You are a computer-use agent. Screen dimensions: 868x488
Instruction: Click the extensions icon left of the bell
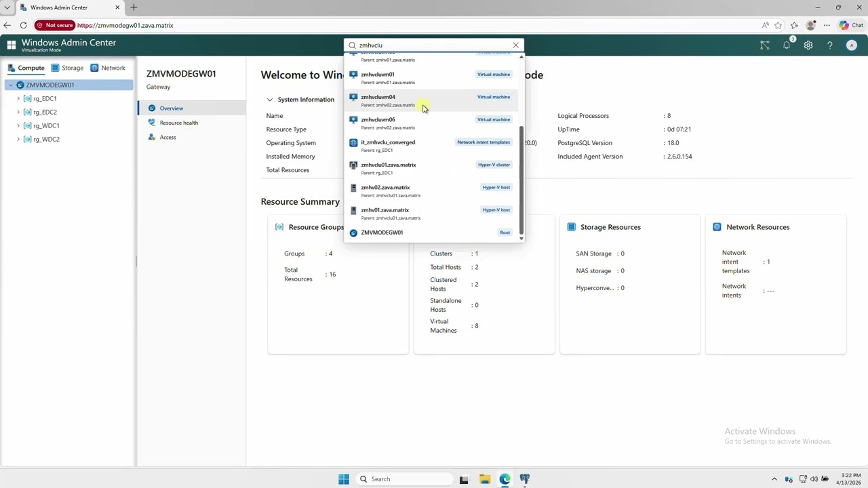click(765, 45)
